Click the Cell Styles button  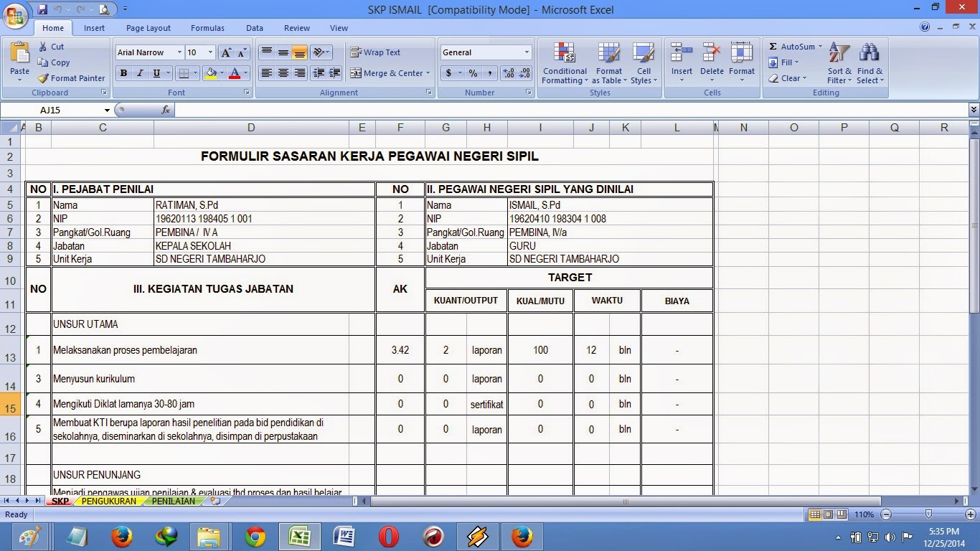click(644, 63)
